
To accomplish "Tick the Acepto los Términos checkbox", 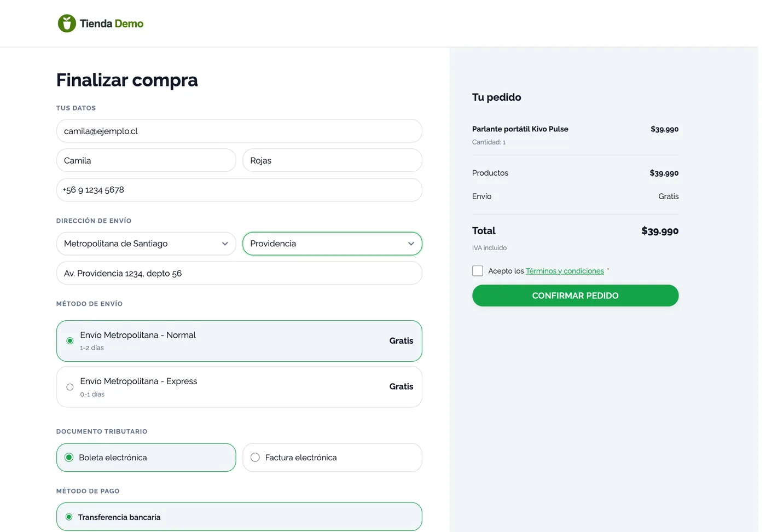I will [x=478, y=271].
